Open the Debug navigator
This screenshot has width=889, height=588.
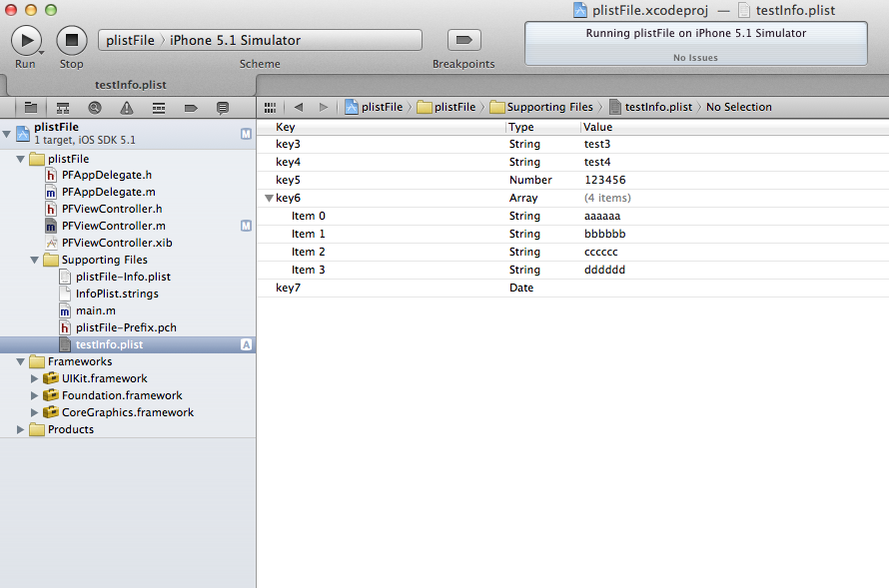159,107
